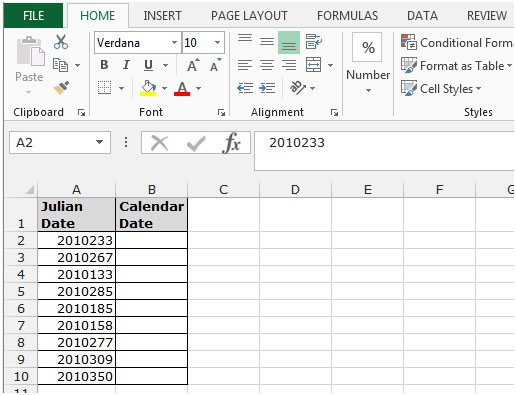
Task: Open Name Box A2 dropdown arrow
Action: coord(99,142)
